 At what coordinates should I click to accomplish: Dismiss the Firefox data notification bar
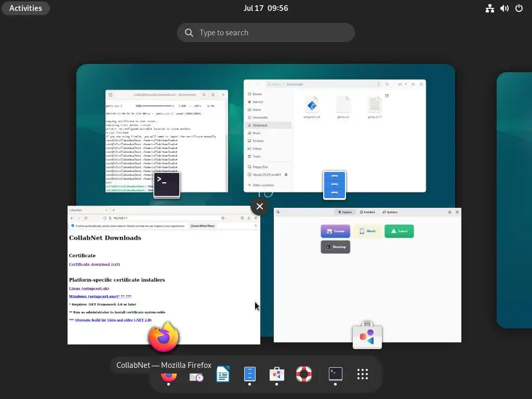(256, 225)
